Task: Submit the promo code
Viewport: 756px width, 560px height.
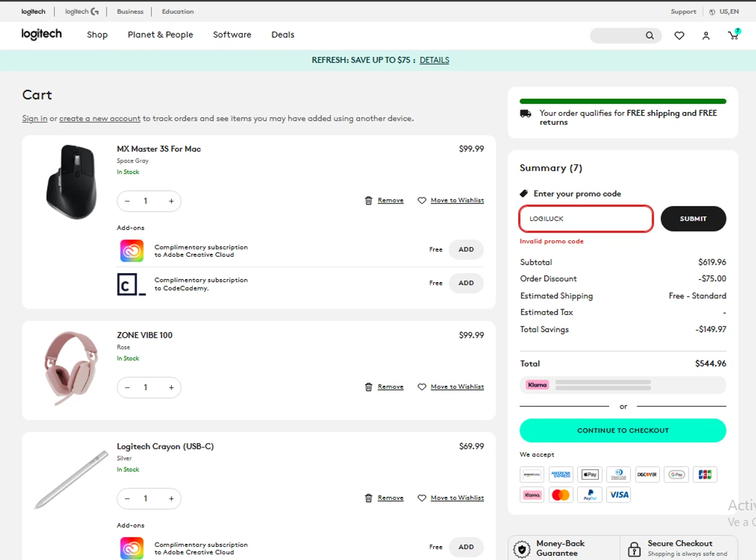Action: click(x=694, y=219)
